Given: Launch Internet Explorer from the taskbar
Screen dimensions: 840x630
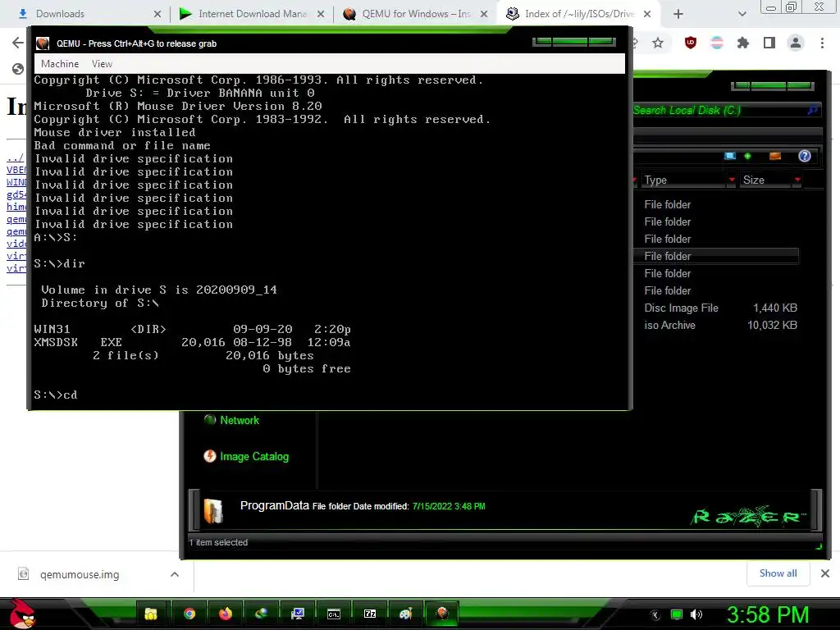Looking at the screenshot, I should 261,614.
